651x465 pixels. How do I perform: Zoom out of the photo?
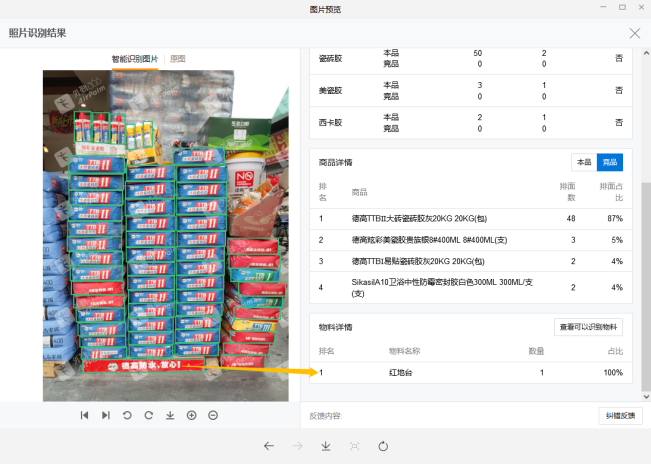(213, 415)
